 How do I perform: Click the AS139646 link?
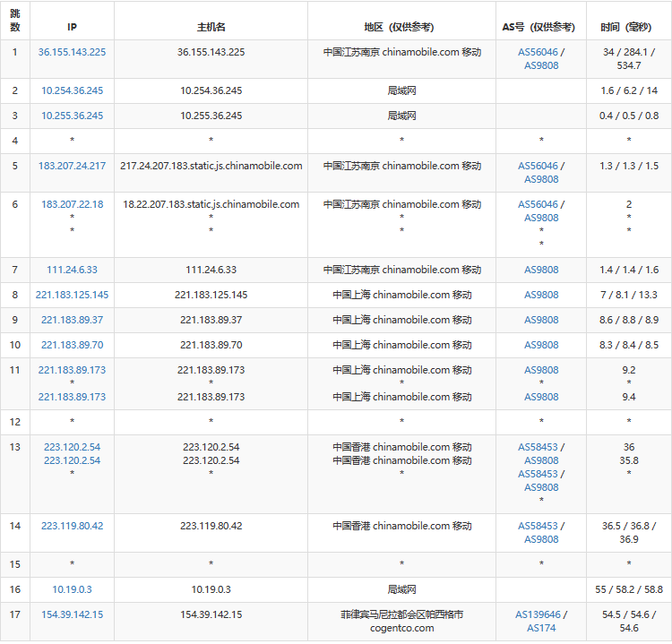(538, 614)
